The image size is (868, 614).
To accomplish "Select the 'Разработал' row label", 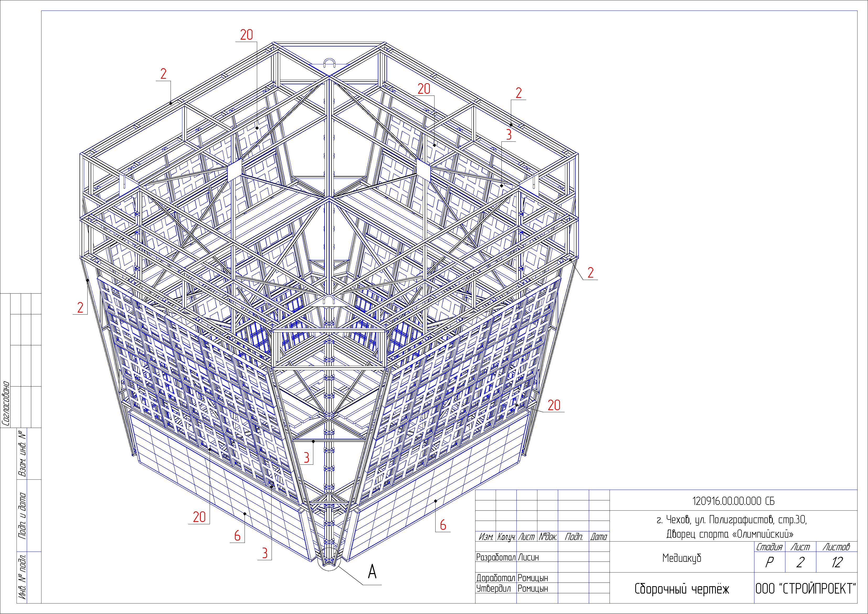I will [x=496, y=557].
